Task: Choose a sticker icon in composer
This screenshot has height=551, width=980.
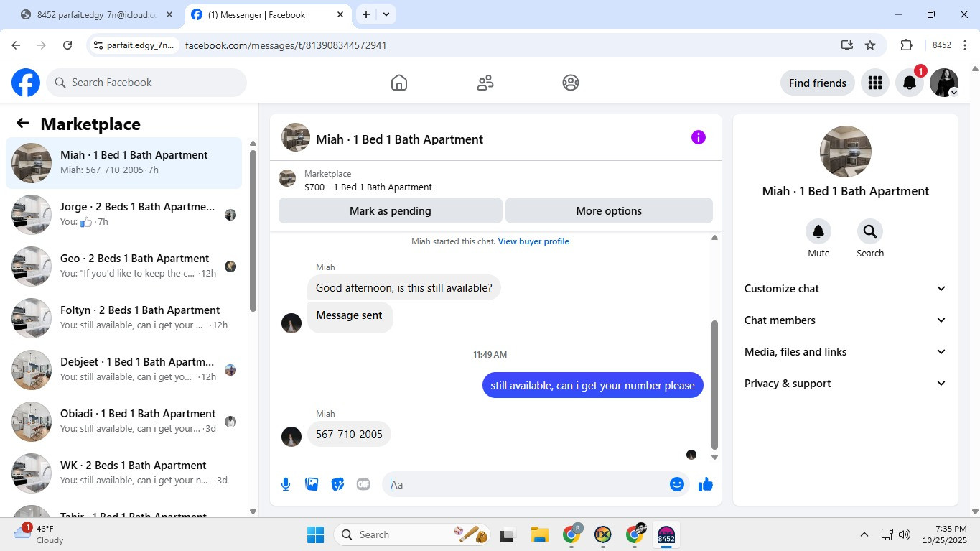Action: 337,484
